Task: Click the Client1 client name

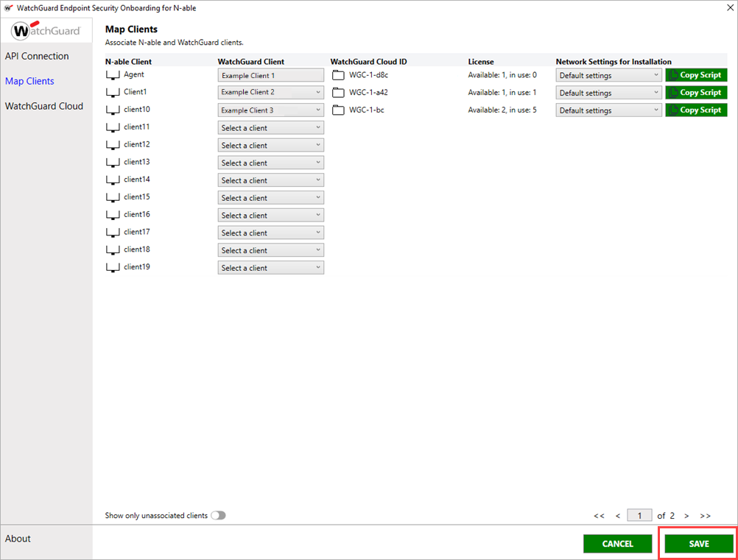Action: [x=135, y=92]
